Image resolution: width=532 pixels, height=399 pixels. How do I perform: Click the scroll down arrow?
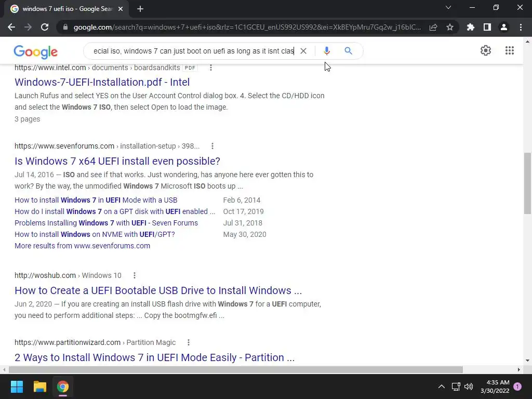pos(527,361)
